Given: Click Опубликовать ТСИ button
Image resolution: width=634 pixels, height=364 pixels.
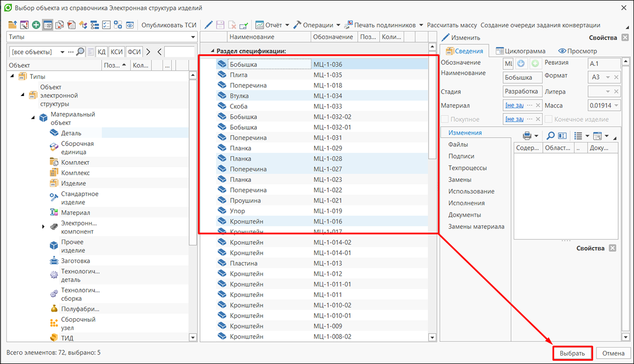Looking at the screenshot, I should [169, 25].
